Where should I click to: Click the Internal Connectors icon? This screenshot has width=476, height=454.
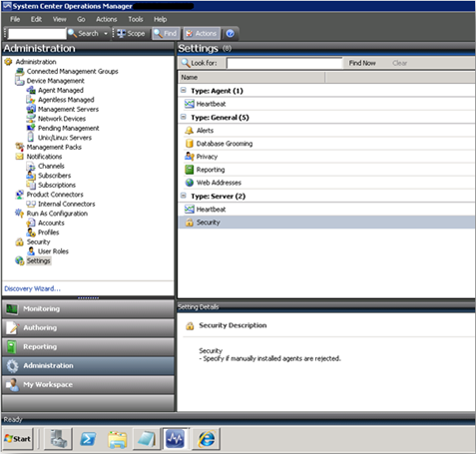31,204
